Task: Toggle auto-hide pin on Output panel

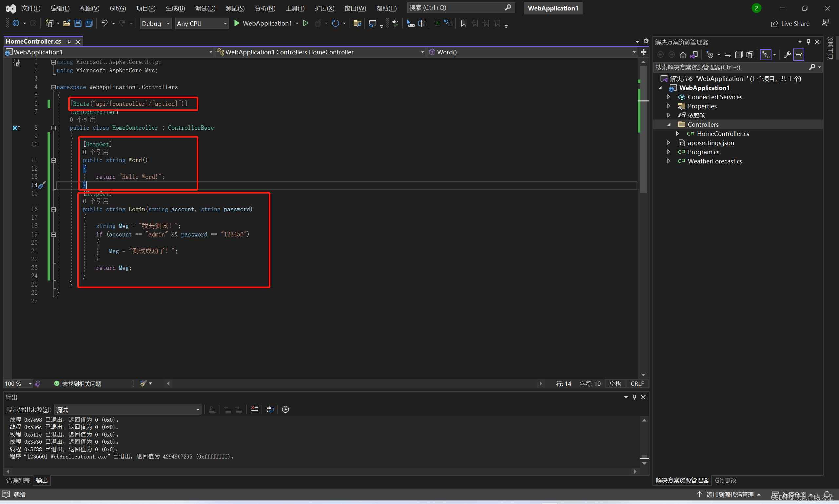Action: 634,397
